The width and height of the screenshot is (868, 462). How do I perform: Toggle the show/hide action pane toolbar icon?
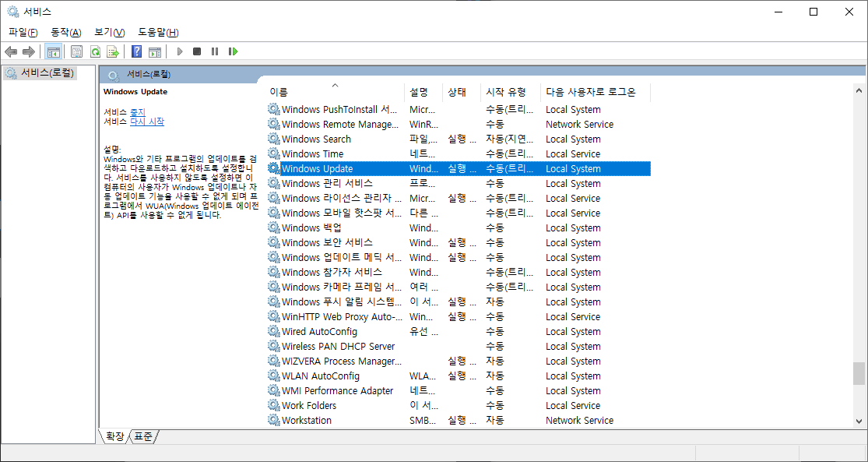coord(155,51)
